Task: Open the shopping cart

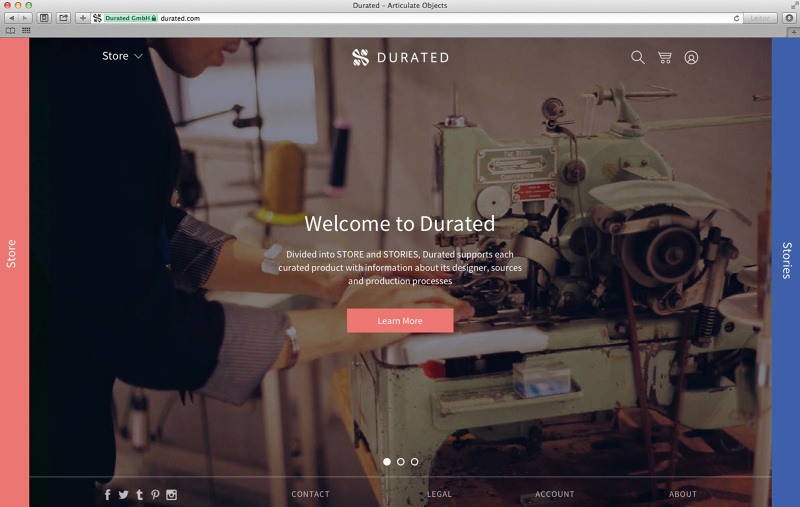Action: click(x=664, y=57)
